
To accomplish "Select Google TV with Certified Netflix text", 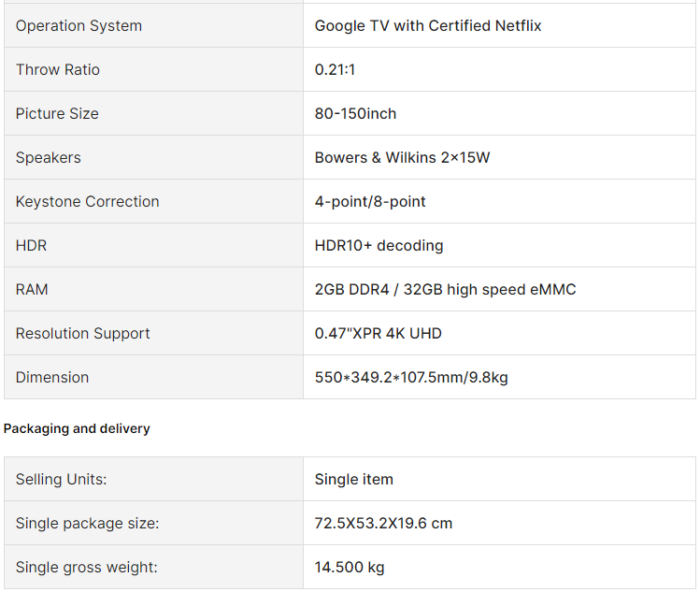I will click(x=428, y=26).
